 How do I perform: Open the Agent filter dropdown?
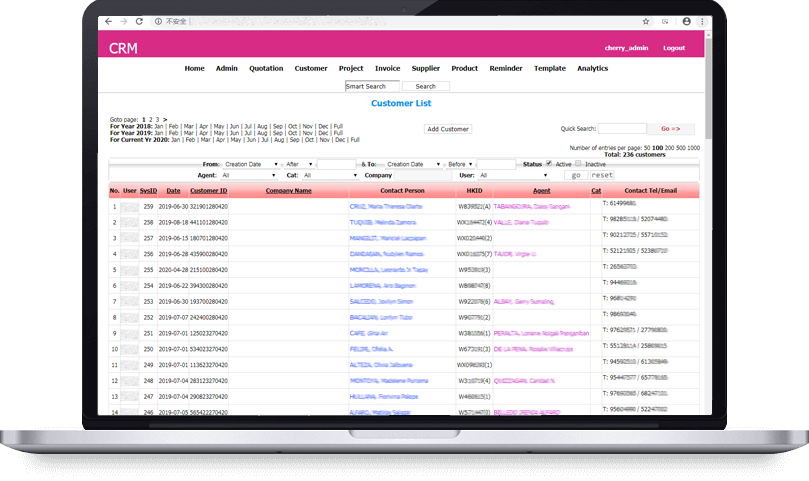pos(248,175)
